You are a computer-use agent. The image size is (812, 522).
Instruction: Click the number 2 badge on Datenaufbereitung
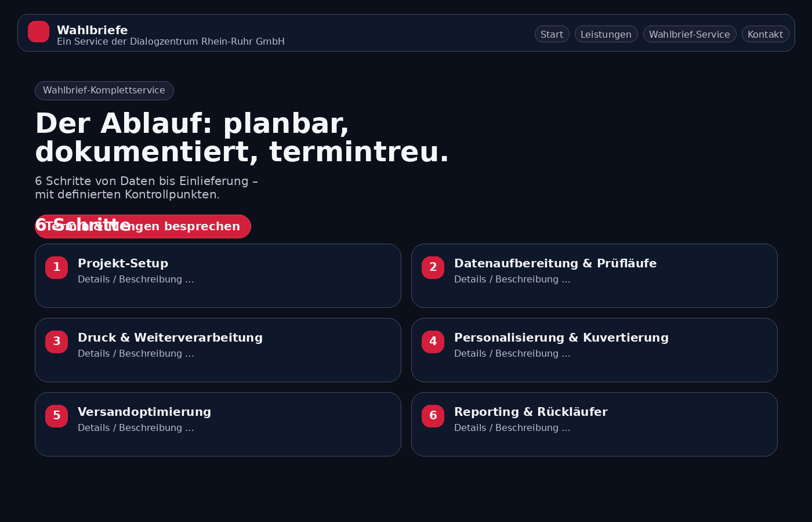tap(433, 267)
